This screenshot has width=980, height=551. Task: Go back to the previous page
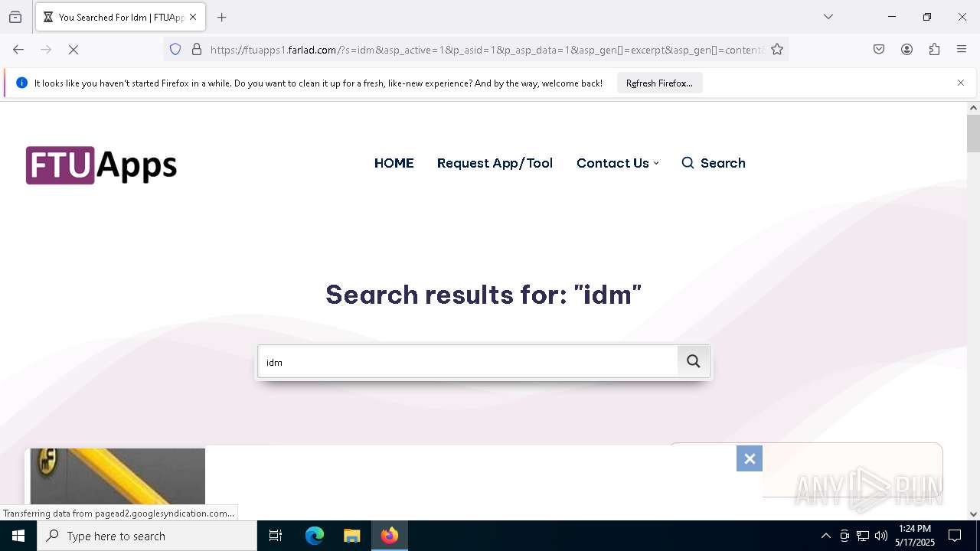tap(18, 49)
